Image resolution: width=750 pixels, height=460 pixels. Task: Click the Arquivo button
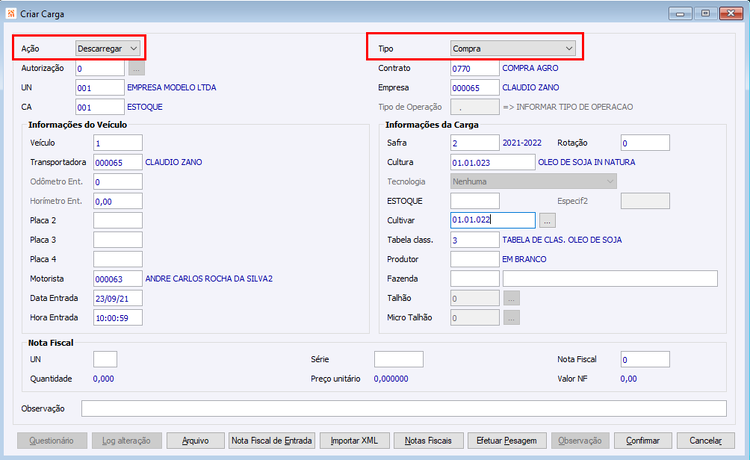point(195,440)
